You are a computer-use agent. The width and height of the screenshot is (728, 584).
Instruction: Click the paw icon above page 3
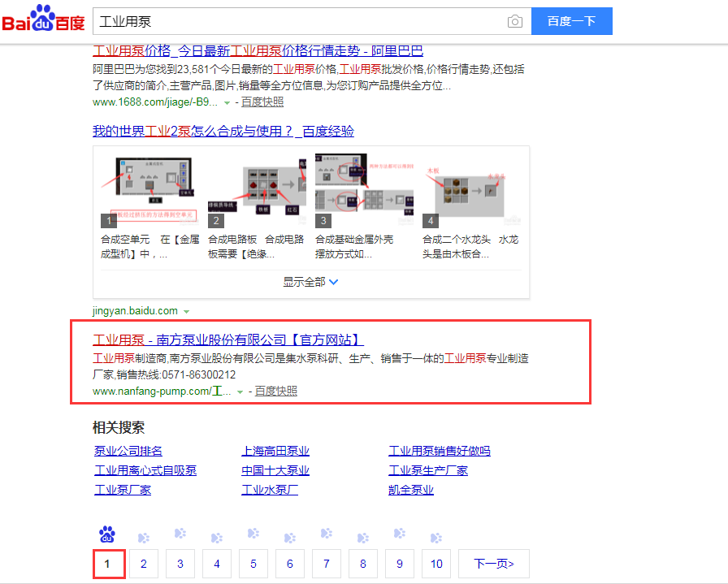click(x=180, y=533)
